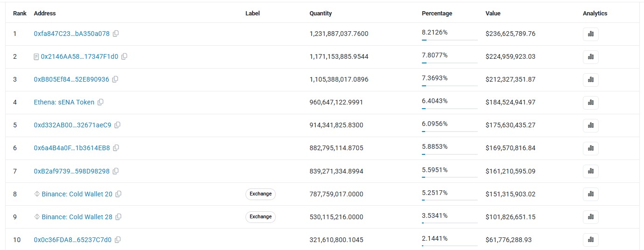
Task: Copy address 0x0c36FDA8…65237C7d0
Action: point(118,240)
